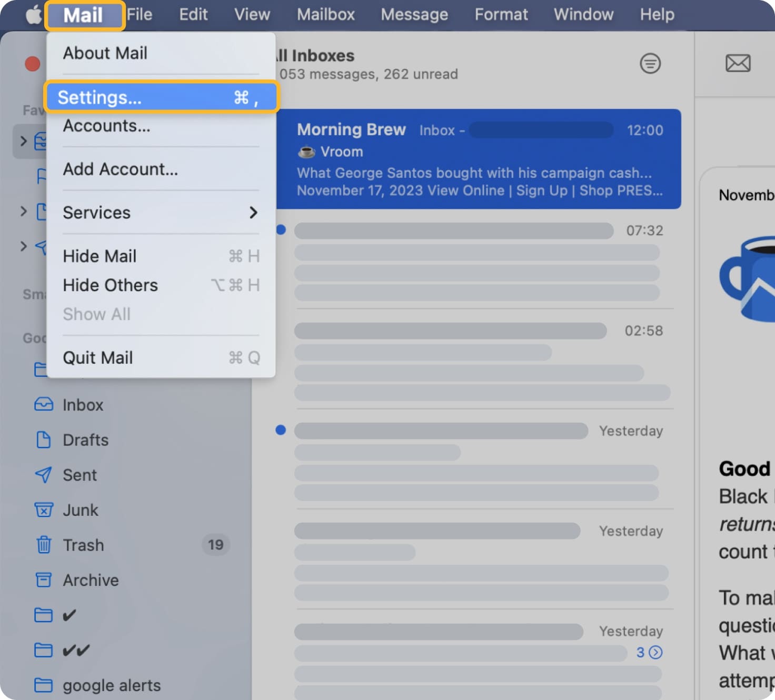Open the Message menu

pos(414,15)
